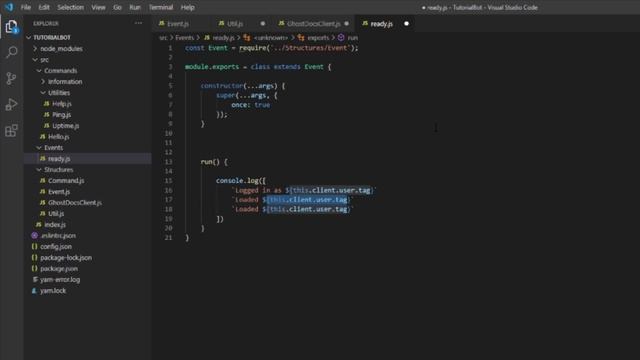The height and width of the screenshot is (360, 640).
Task: Place cursor on line number 13
Action: tap(169, 162)
